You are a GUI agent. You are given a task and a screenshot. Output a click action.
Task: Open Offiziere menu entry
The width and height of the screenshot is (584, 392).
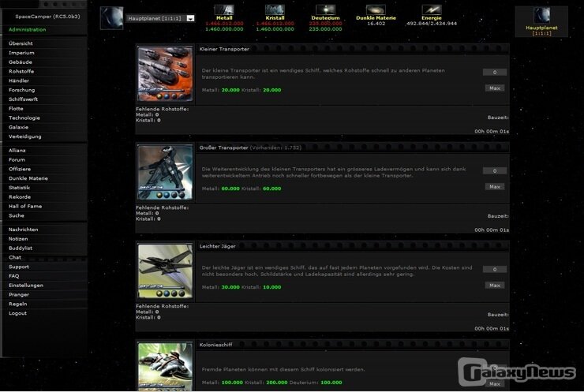20,169
